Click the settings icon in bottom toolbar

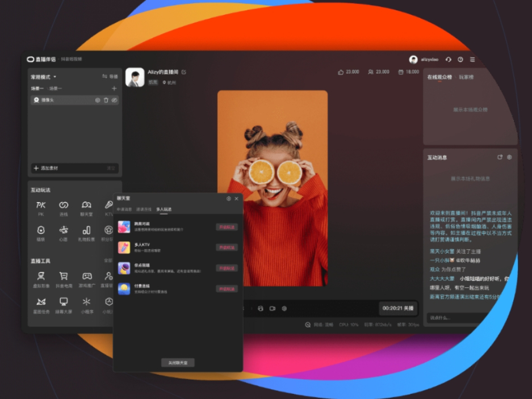pyautogui.click(x=284, y=308)
